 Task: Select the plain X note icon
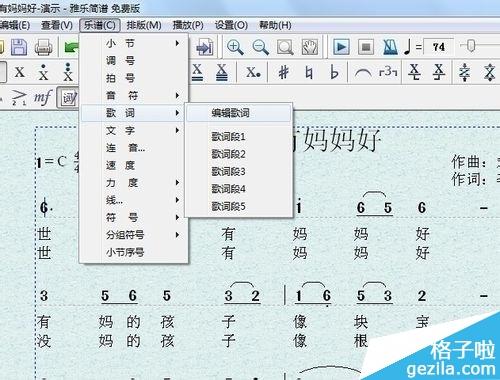point(19,72)
